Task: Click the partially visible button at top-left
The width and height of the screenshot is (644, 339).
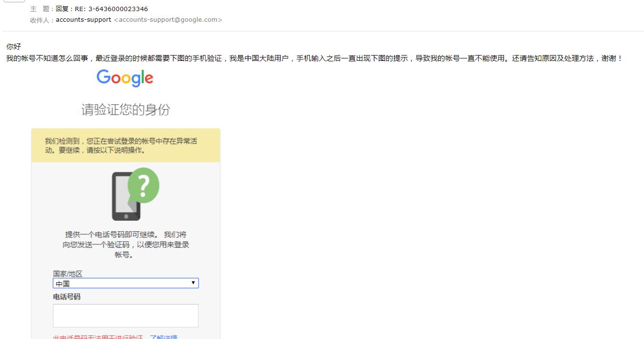Action: (14, 1)
